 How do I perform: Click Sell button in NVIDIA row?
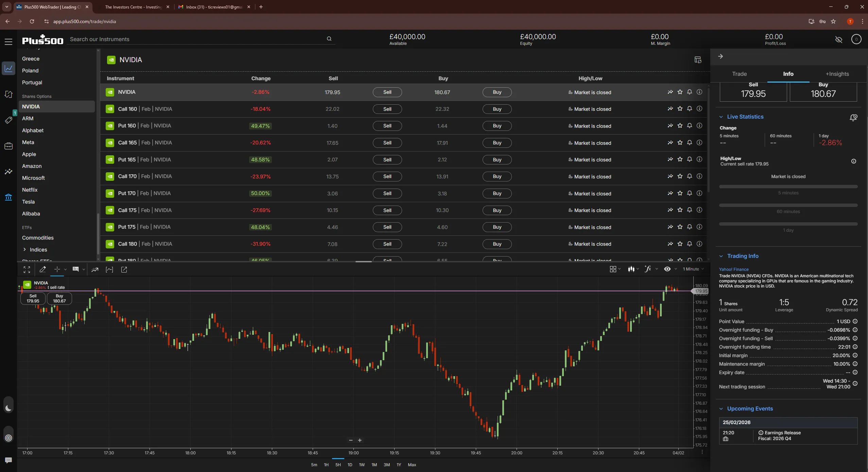(387, 92)
